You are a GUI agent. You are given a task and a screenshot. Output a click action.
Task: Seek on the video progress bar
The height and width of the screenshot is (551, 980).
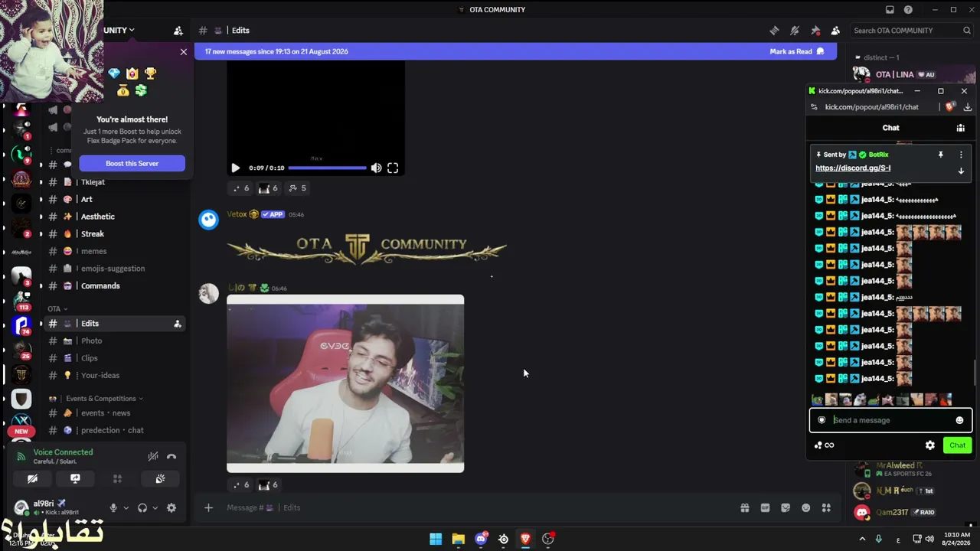327,168
